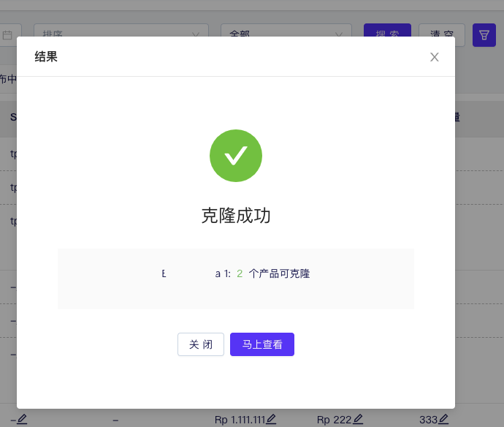Open the calendar date picker icon

point(7,35)
